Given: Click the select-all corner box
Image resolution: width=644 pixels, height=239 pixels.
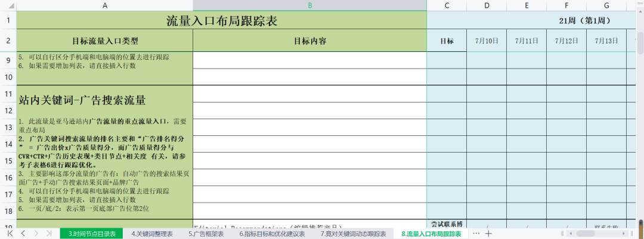Looking at the screenshot, I should point(8,5).
